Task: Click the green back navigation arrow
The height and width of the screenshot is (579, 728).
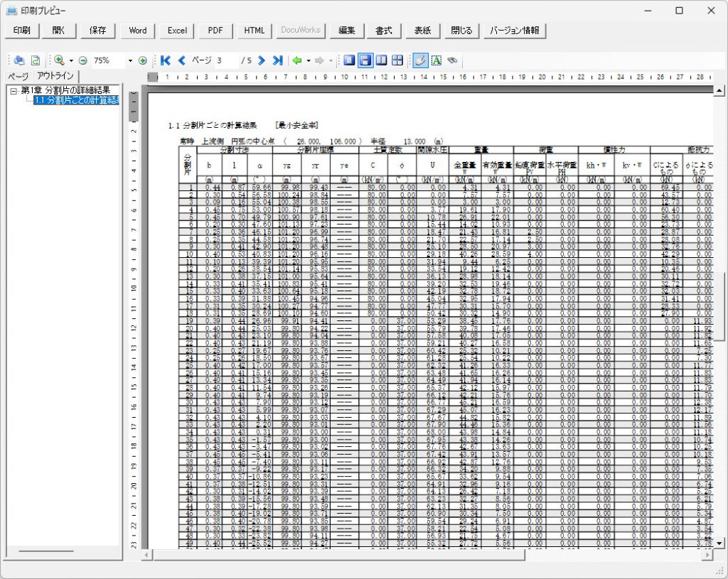Action: point(296,60)
